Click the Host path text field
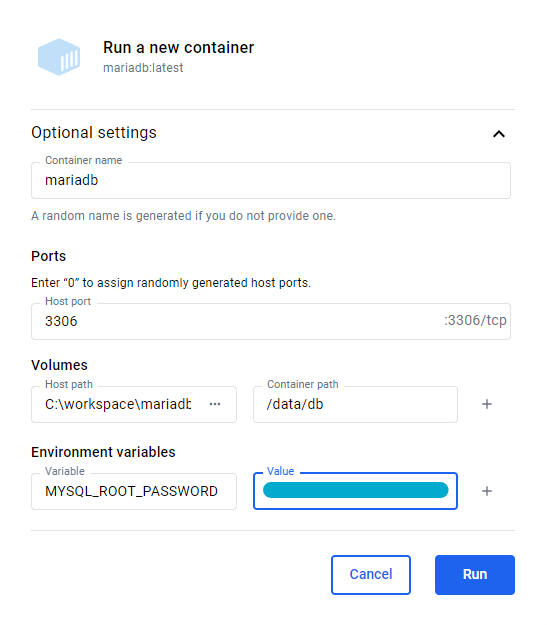 [x=120, y=404]
